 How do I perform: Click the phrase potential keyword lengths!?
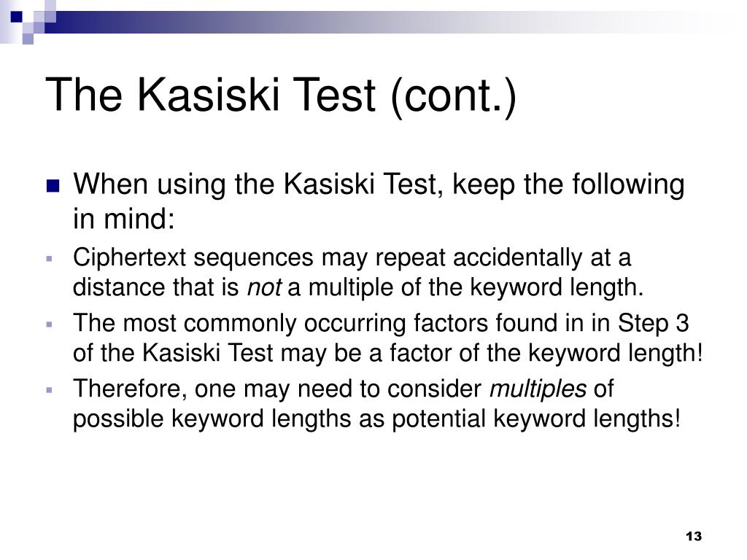coord(536,419)
